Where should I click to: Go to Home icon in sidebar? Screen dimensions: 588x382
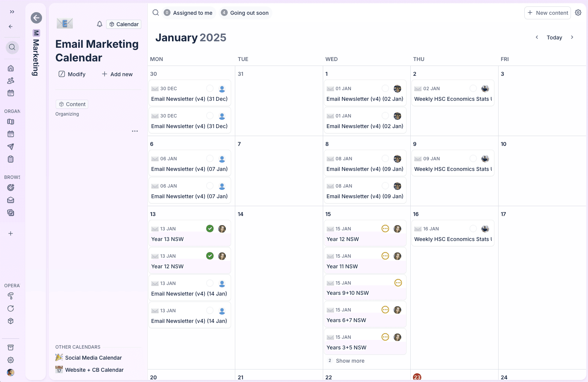click(11, 68)
